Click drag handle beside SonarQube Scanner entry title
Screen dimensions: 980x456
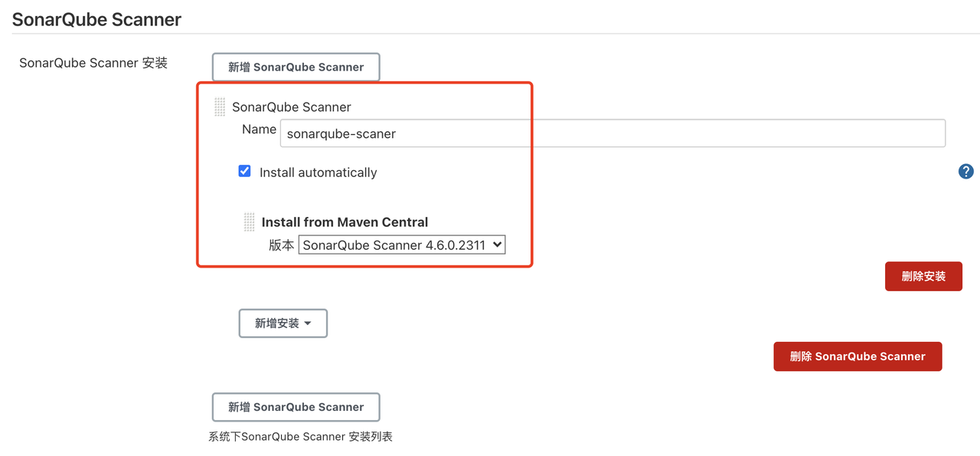pyautogui.click(x=220, y=107)
